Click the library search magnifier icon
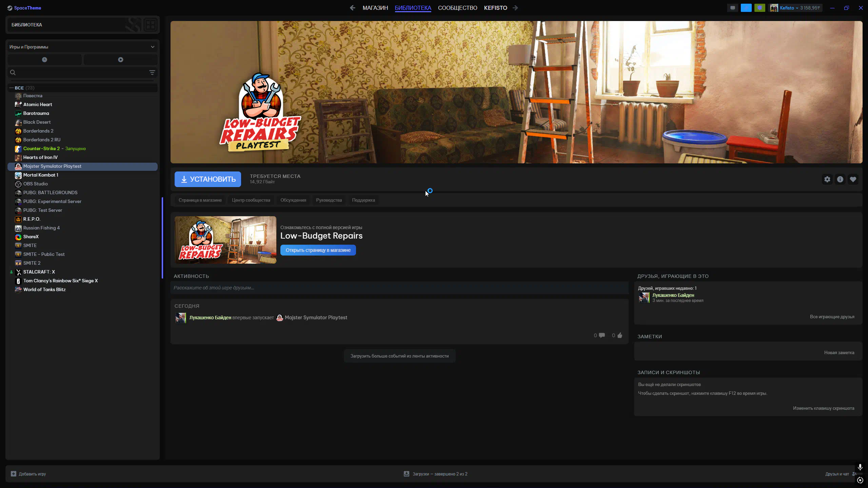 tap(13, 73)
